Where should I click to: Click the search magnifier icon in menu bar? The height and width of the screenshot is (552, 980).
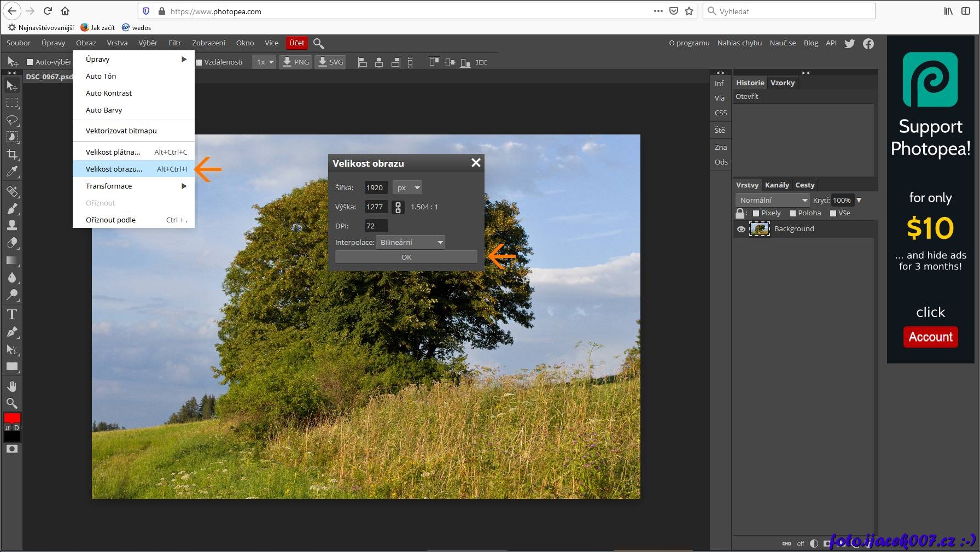(x=319, y=43)
